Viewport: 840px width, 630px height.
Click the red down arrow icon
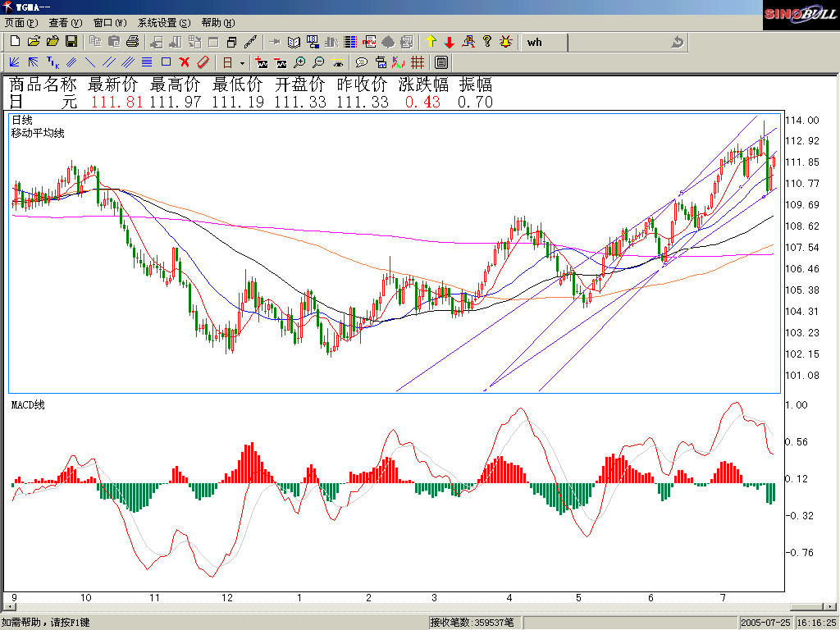tap(450, 43)
